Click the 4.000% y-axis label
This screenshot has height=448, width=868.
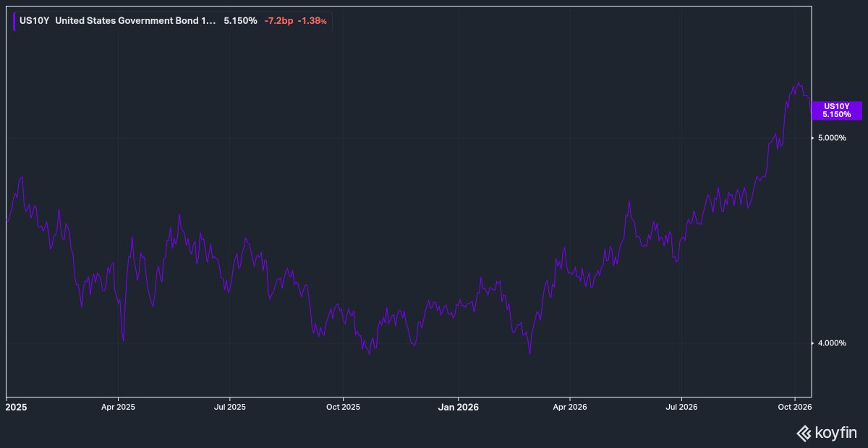pos(832,343)
